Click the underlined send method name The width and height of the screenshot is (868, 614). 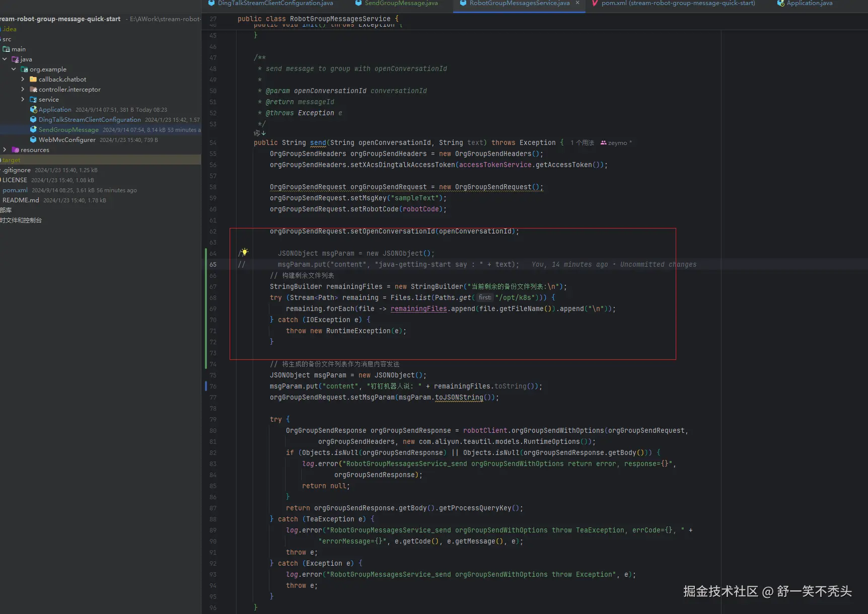(x=318, y=143)
